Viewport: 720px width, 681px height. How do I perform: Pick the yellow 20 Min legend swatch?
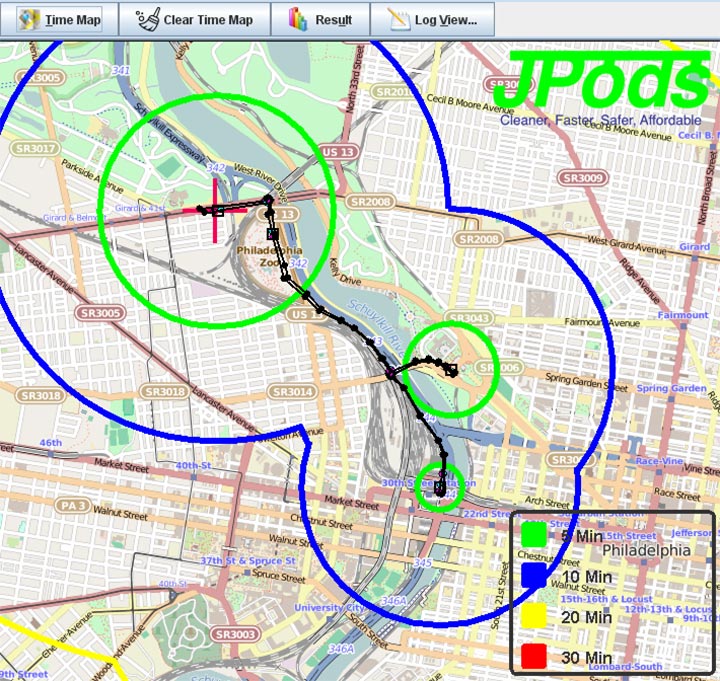tap(533, 615)
